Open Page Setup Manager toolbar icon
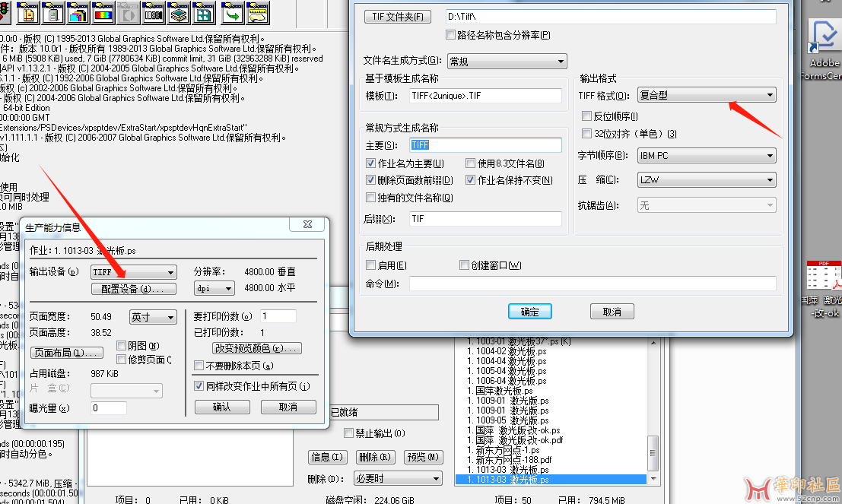The image size is (842, 504). point(27,13)
